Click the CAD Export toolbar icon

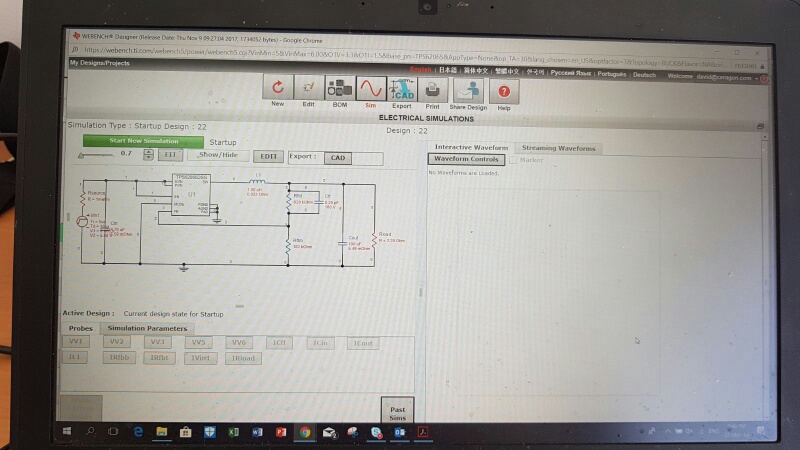point(402,89)
